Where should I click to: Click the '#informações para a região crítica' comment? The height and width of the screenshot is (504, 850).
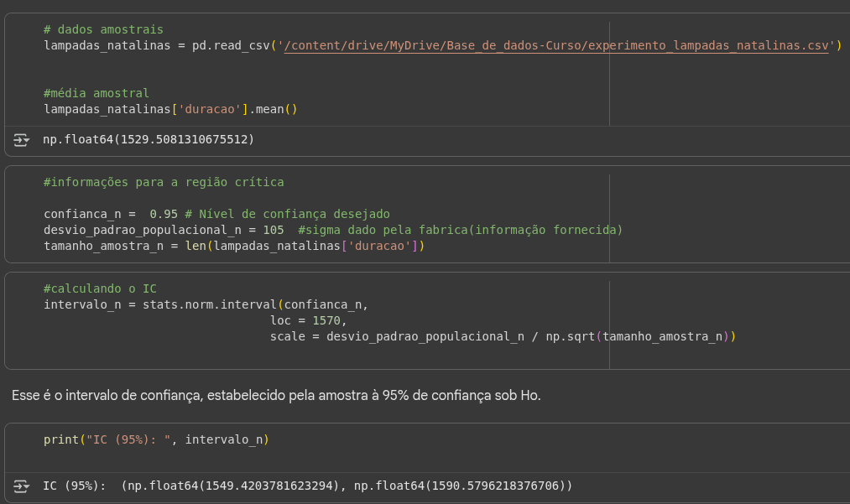pyautogui.click(x=164, y=182)
